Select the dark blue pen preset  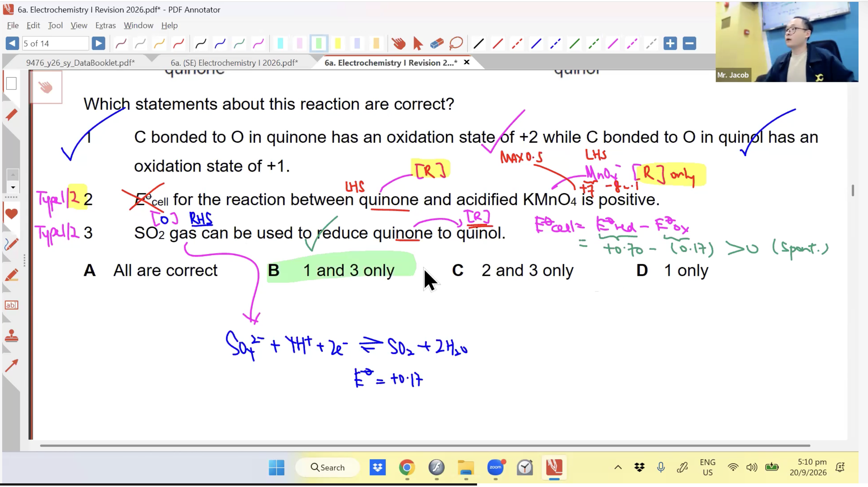(220, 44)
